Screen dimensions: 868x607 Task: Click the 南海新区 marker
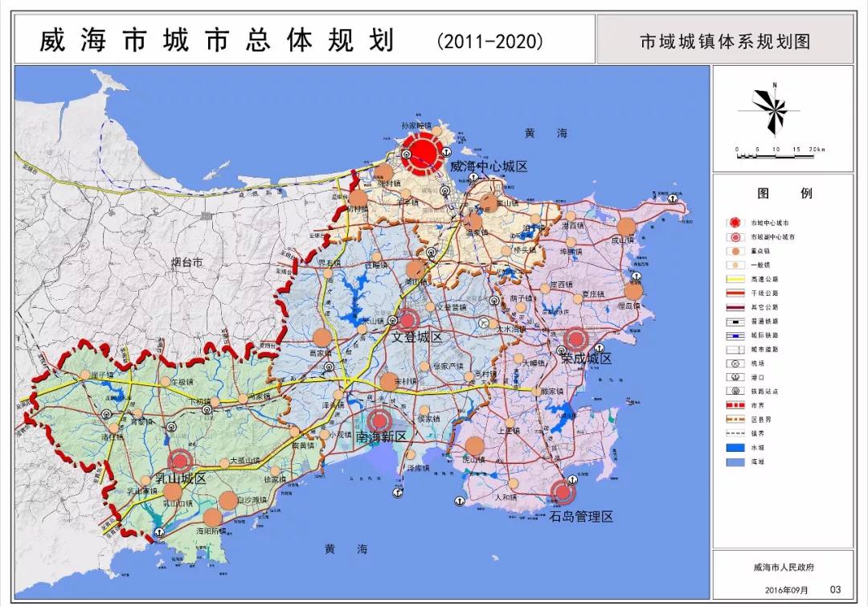[379, 422]
